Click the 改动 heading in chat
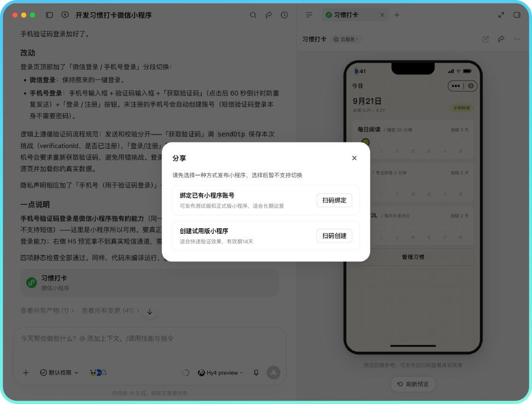532x404 pixels. coord(28,53)
